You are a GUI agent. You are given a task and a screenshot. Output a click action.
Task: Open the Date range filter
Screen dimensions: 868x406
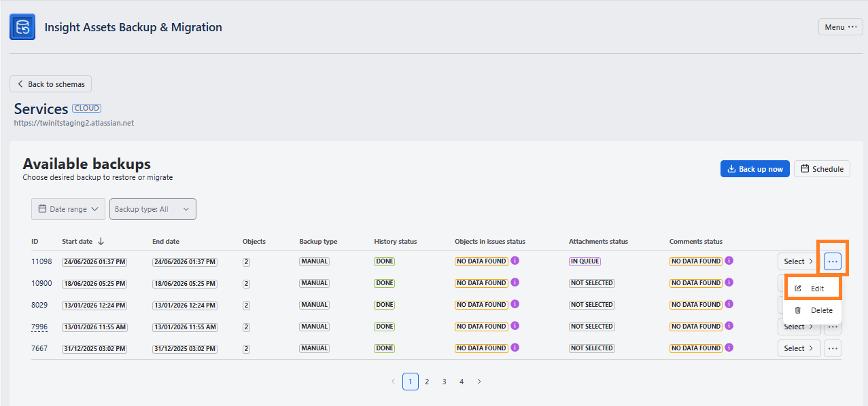[68, 209]
